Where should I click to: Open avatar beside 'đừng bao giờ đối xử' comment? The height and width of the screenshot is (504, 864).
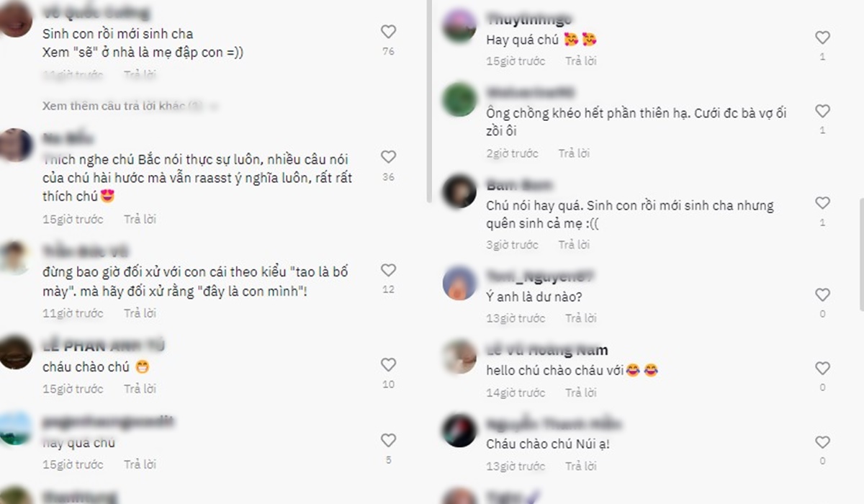[x=14, y=258]
